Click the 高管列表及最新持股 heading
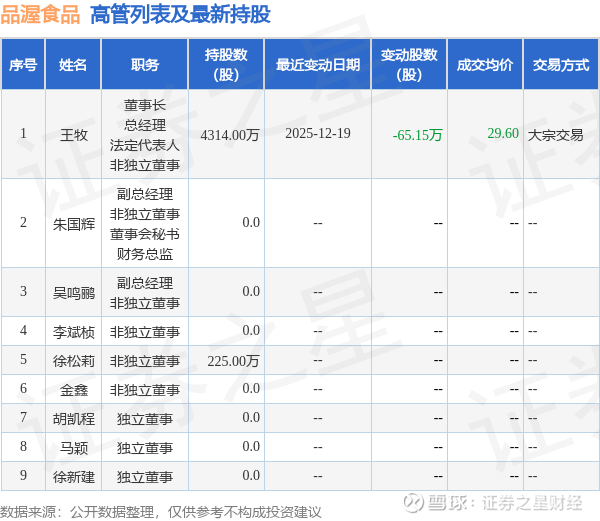The height and width of the screenshot is (521, 600). click(180, 15)
